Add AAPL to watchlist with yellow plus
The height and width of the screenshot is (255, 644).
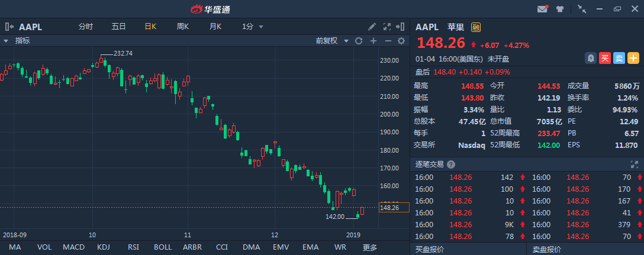coord(633,59)
